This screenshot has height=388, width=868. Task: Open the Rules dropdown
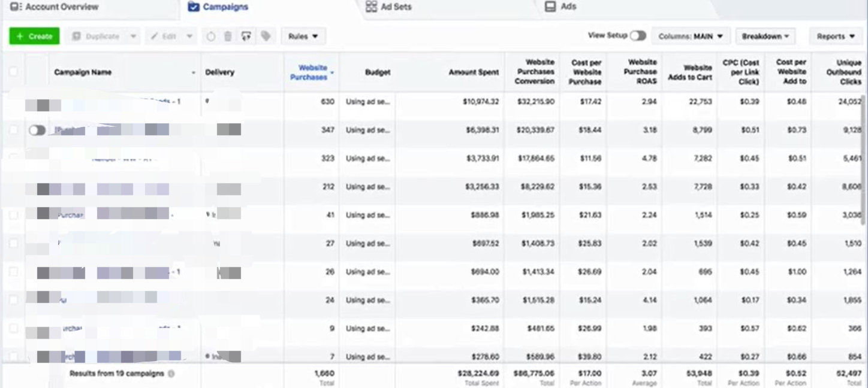click(303, 37)
